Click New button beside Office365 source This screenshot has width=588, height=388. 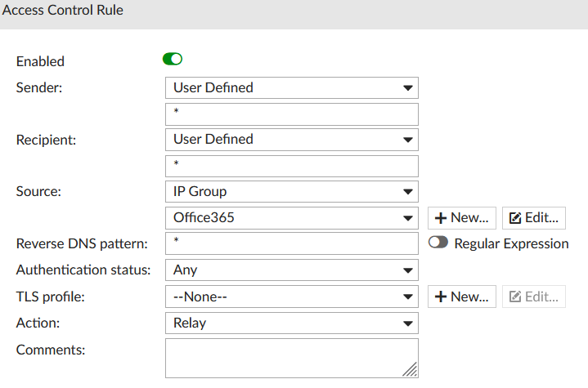pyautogui.click(x=461, y=218)
